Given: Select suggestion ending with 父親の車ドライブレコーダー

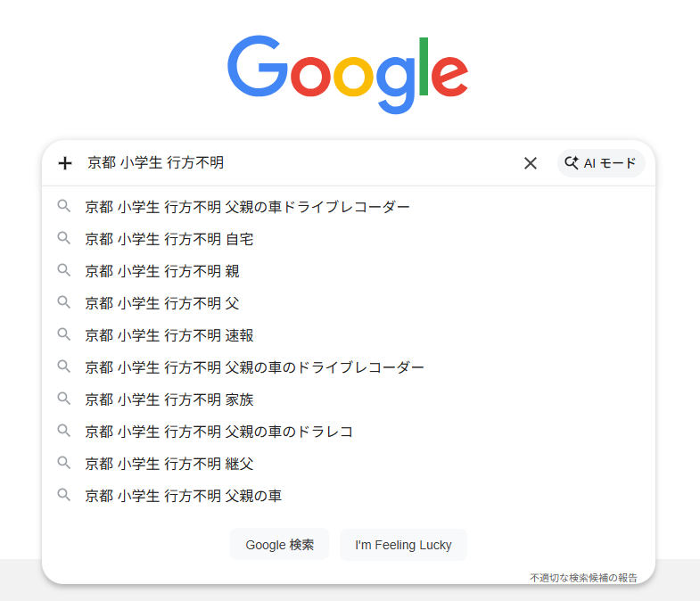Looking at the screenshot, I should pos(248,207).
